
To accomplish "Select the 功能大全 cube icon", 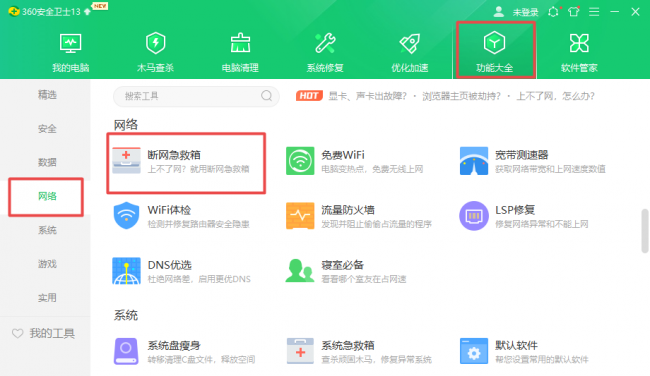I will coord(495,43).
